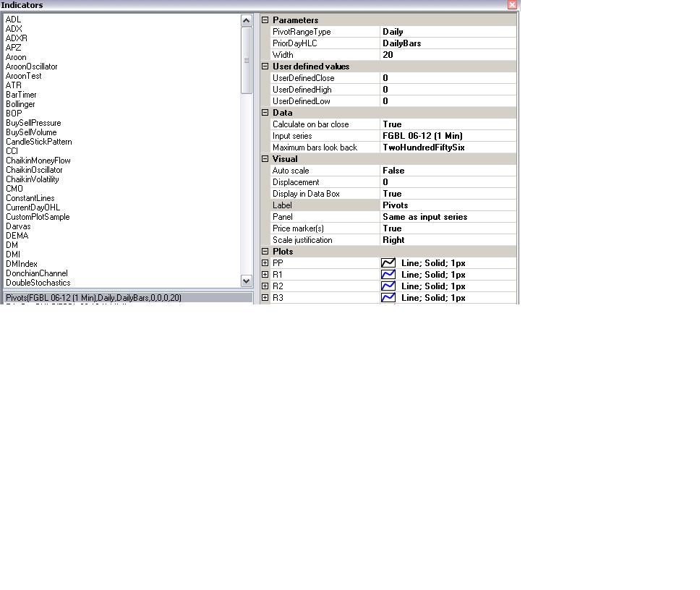Click PriorDayHLC value DailyBars
700x590 pixels.
pyautogui.click(x=448, y=43)
